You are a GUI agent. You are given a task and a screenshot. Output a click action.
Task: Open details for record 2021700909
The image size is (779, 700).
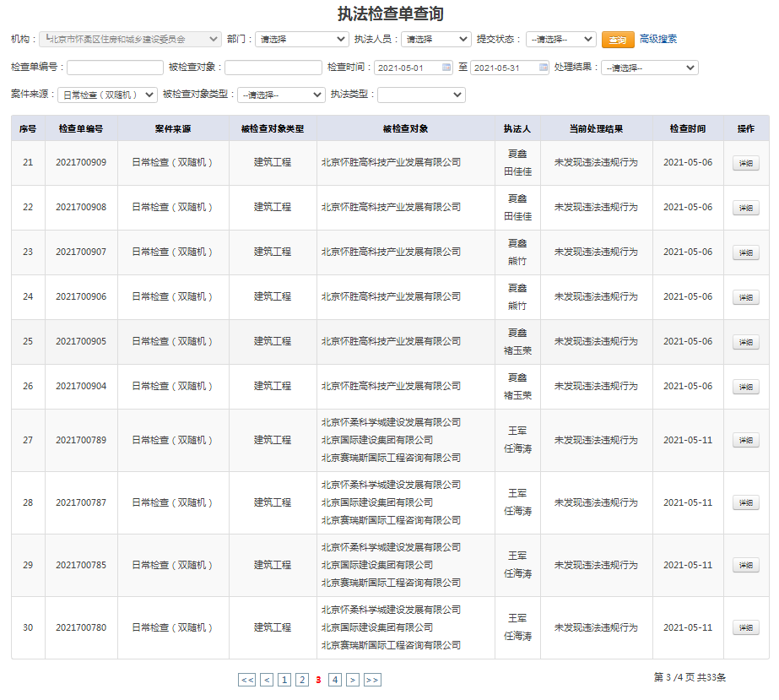[x=746, y=163]
